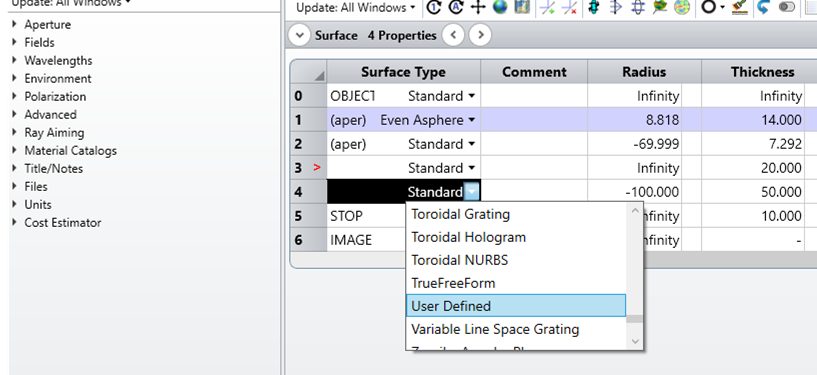Click the dropdown list scrollbar thumb
Image resolution: width=817 pixels, height=375 pixels.
point(635,319)
